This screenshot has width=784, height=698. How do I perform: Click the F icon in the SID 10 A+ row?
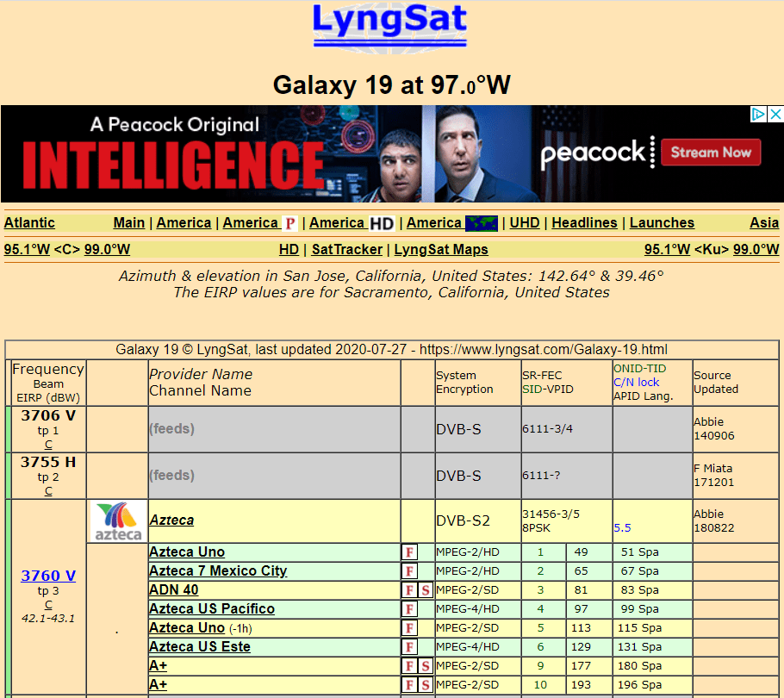409,685
